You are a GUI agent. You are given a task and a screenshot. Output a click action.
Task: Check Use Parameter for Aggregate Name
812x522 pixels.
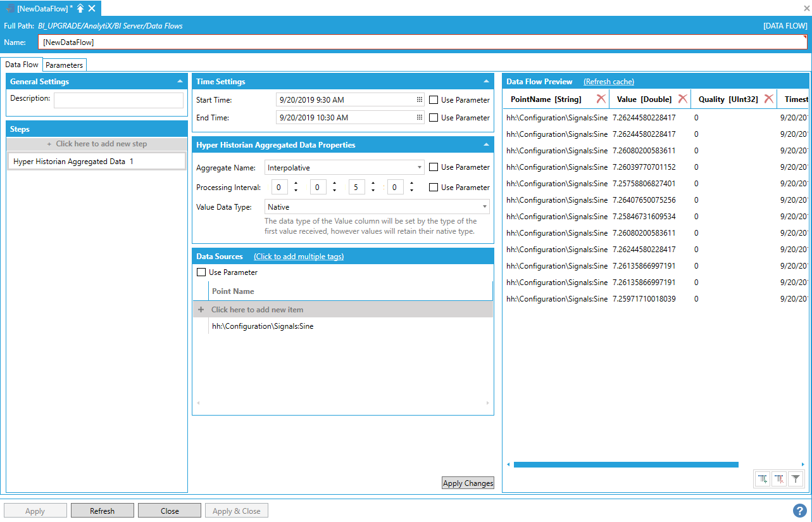point(434,167)
